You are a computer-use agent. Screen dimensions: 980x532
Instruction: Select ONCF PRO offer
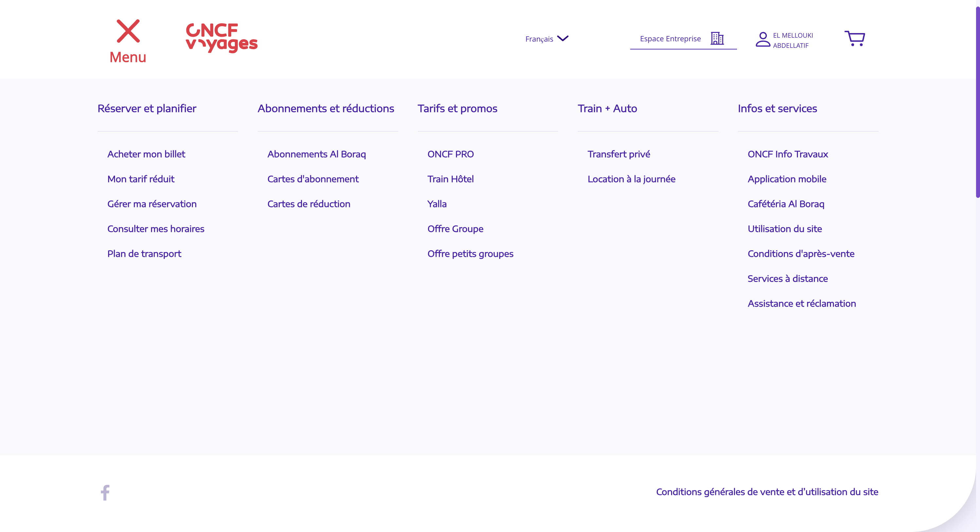[450, 154]
